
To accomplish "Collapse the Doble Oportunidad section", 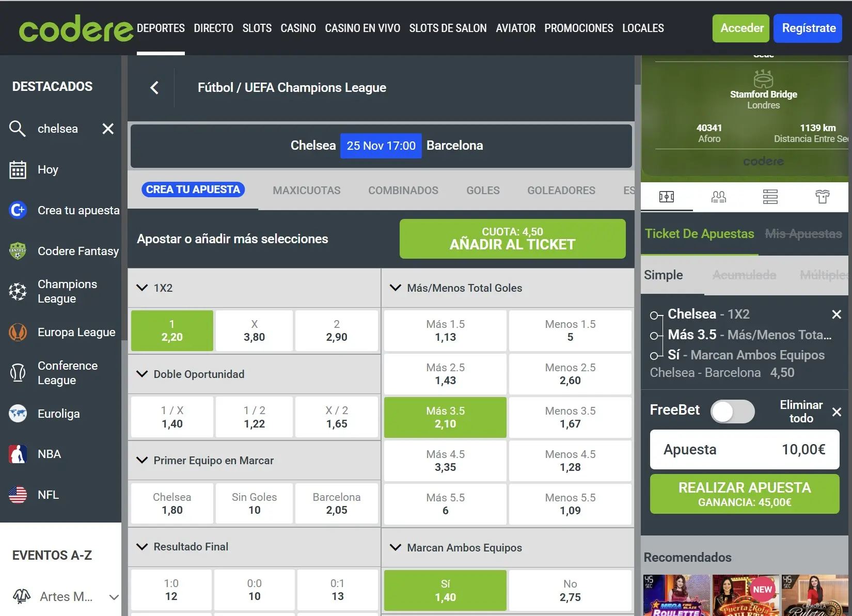I will pos(142,374).
